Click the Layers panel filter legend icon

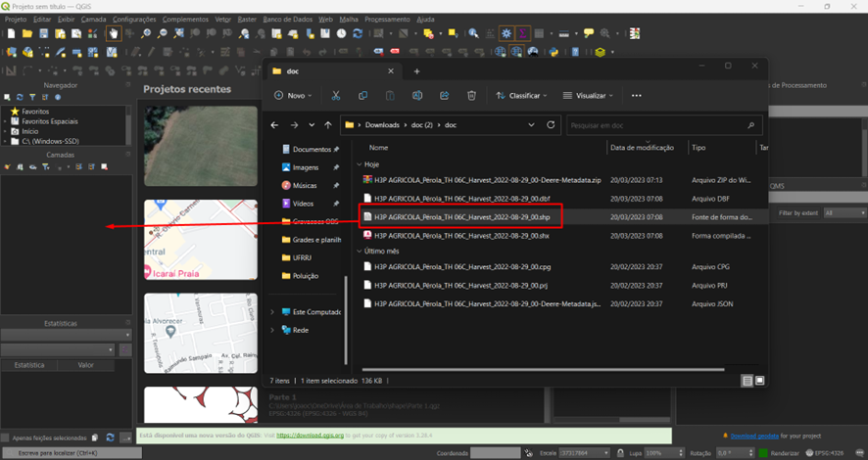coord(45,166)
